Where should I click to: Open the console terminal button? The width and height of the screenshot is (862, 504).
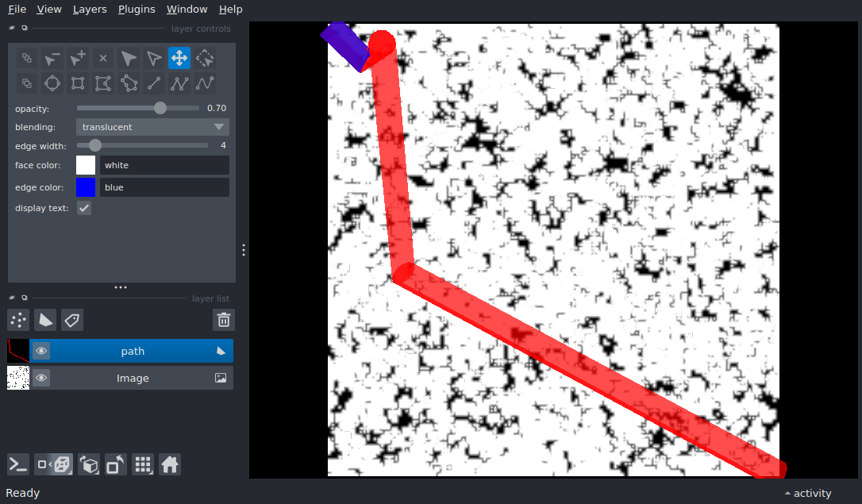(18, 464)
